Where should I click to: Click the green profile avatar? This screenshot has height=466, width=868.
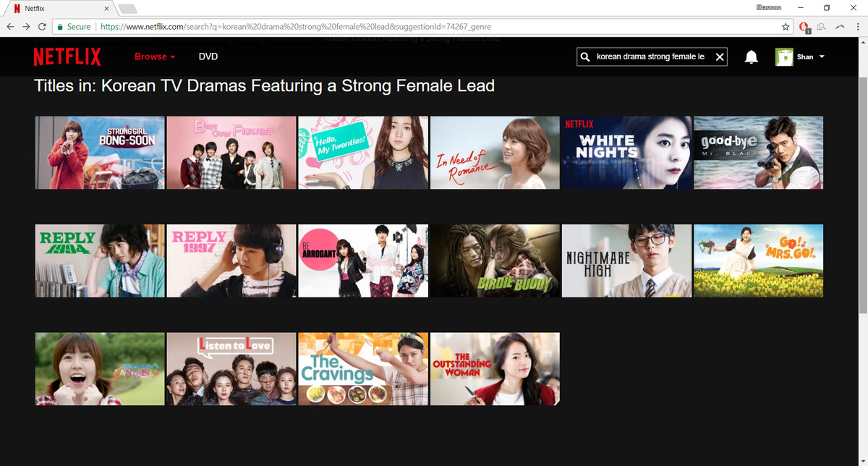pos(784,56)
